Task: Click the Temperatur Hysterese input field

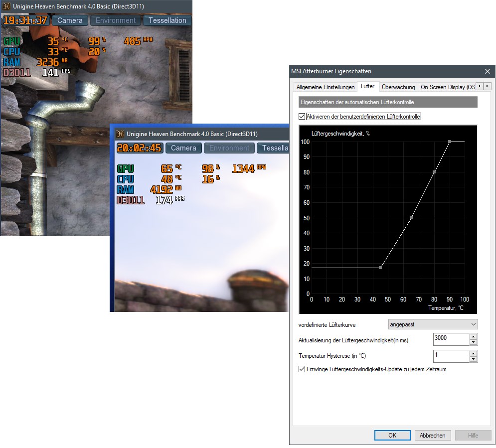Action: click(451, 356)
